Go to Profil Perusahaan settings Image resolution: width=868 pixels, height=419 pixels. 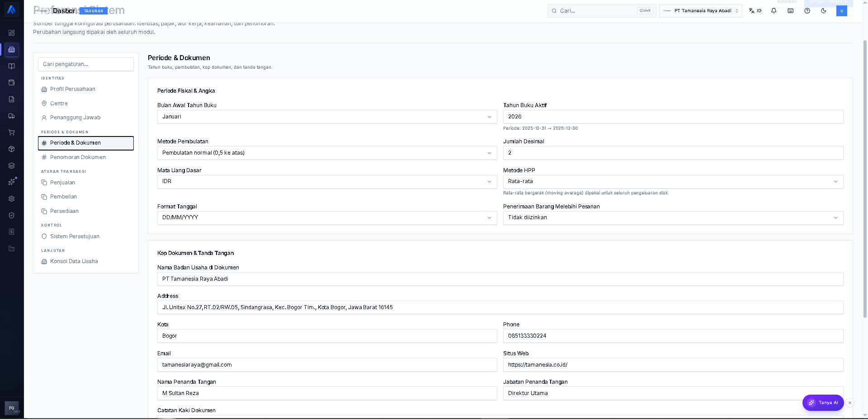point(86,89)
